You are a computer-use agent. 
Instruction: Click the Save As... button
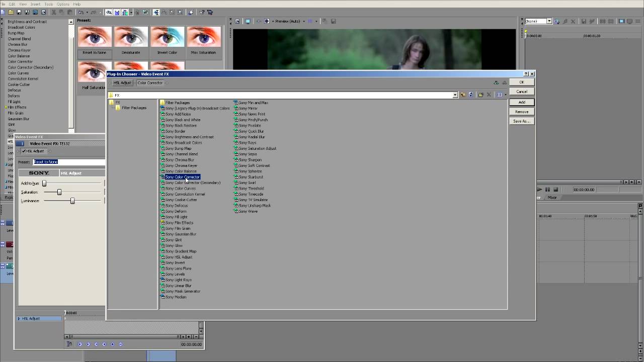pyautogui.click(x=522, y=121)
